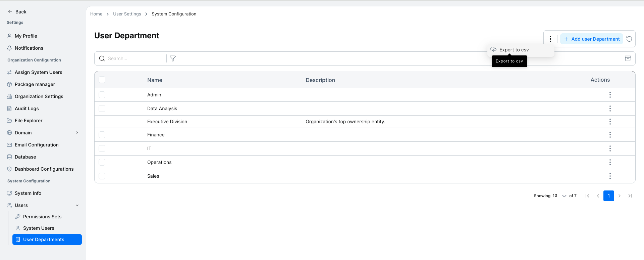Open Notifications settings
644x260 pixels.
point(29,48)
